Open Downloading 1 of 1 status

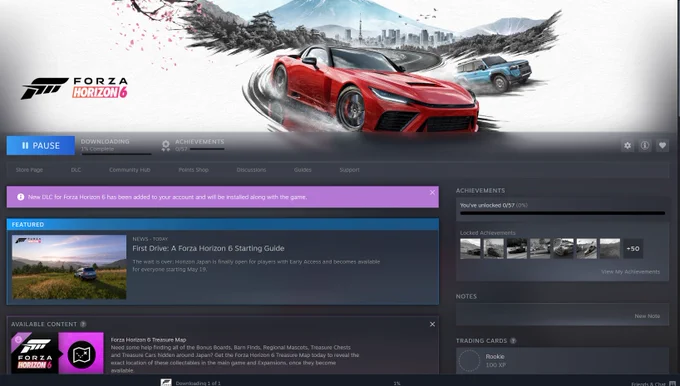(x=198, y=383)
